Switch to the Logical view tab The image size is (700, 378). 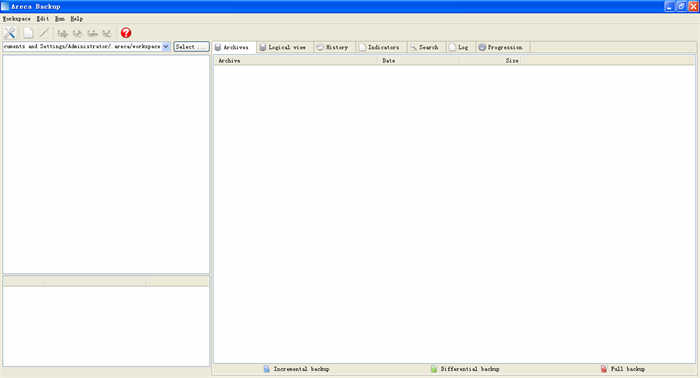point(283,47)
